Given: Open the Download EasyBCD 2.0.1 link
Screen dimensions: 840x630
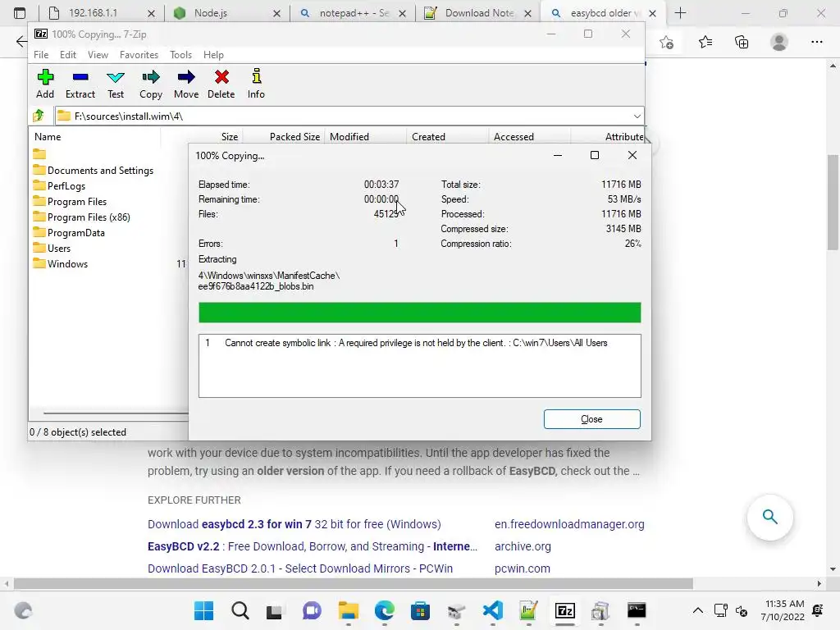Looking at the screenshot, I should (x=300, y=568).
